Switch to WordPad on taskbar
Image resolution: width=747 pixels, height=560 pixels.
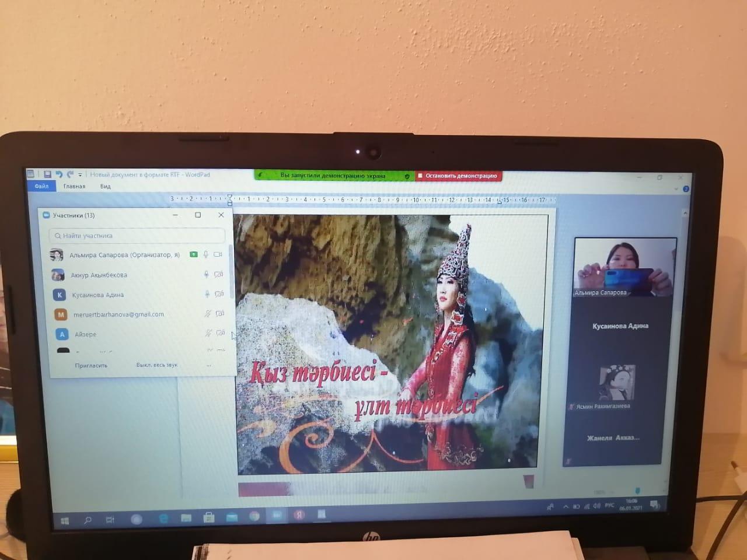[x=322, y=514]
